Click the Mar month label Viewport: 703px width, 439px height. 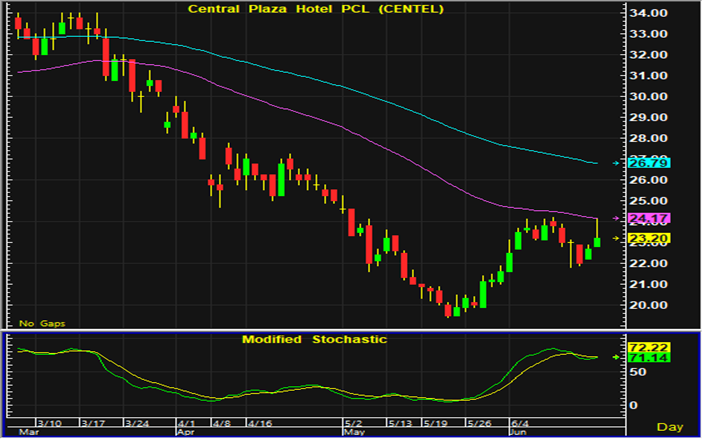(29, 433)
